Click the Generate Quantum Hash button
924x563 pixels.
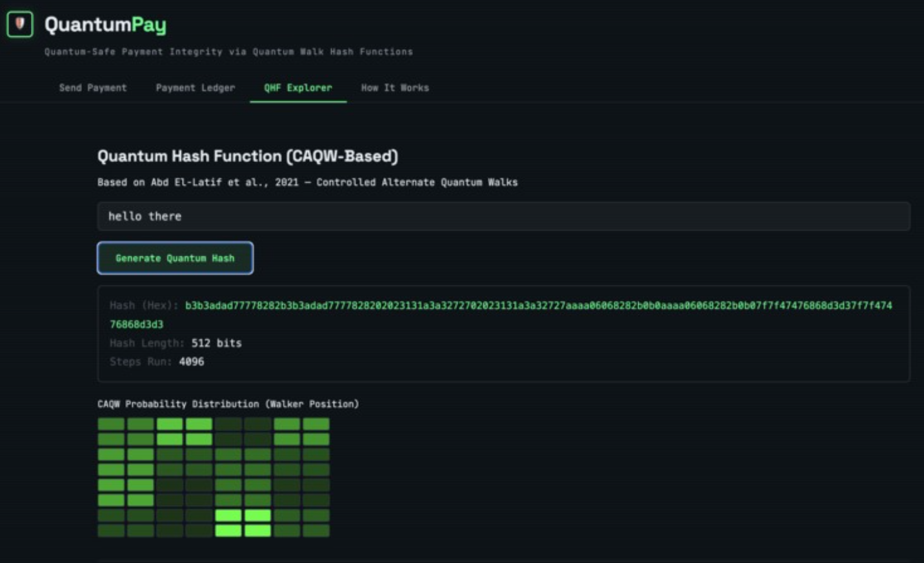click(x=175, y=258)
